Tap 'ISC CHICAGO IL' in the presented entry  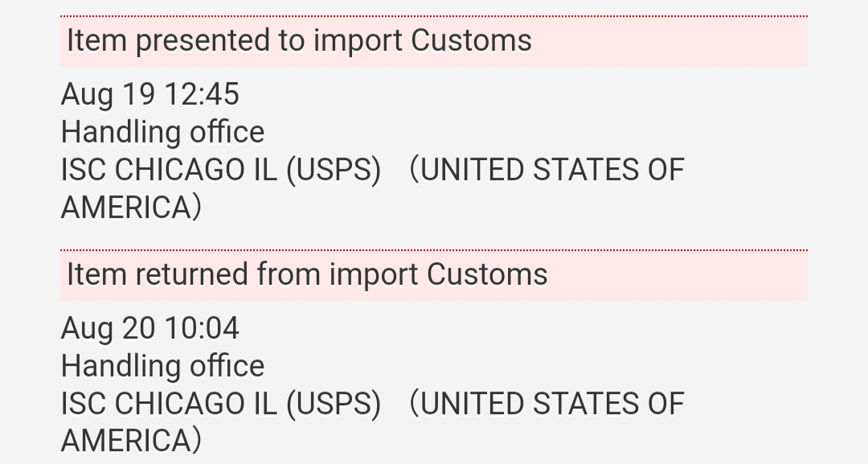169,170
